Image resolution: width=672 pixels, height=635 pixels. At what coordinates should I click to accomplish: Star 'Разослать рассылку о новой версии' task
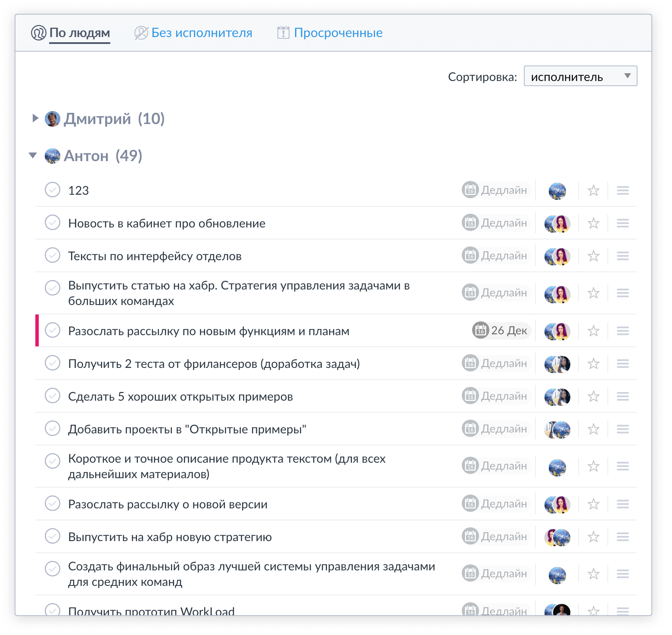click(x=594, y=504)
